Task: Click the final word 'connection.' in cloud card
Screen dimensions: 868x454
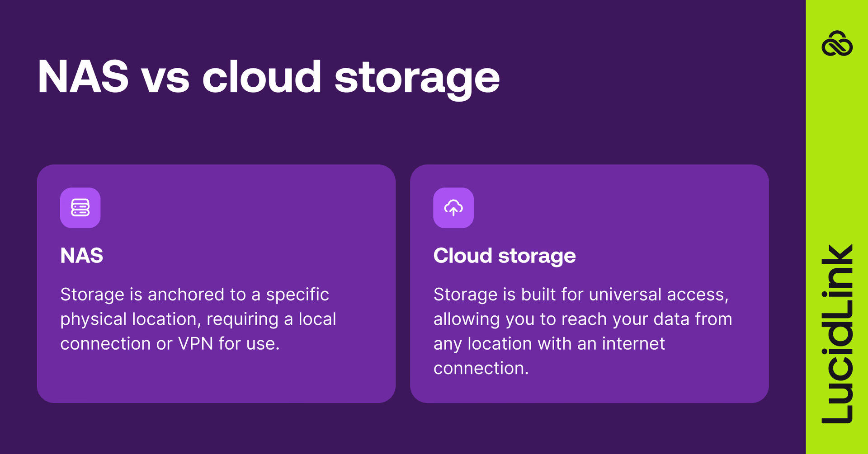Action: click(481, 368)
